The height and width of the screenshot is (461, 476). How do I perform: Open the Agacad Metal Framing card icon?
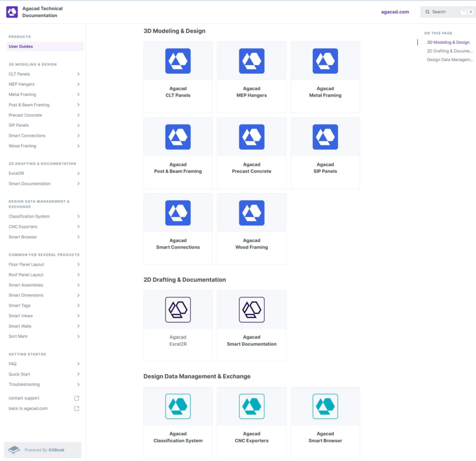click(325, 61)
